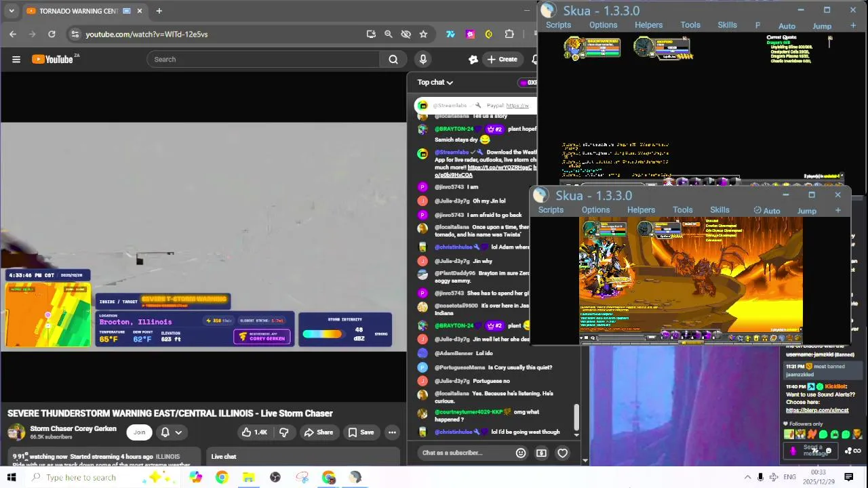Go back in Chrome history

13,34
